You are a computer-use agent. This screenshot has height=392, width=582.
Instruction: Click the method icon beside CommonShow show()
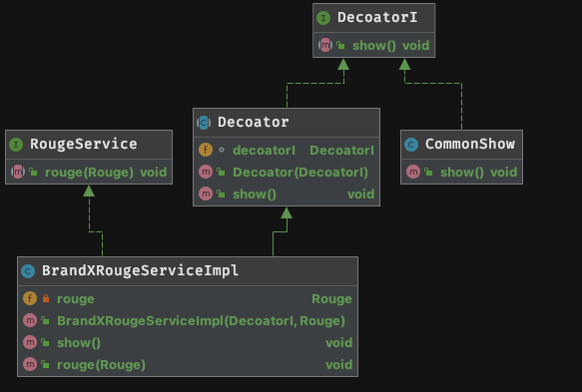pyautogui.click(x=413, y=172)
